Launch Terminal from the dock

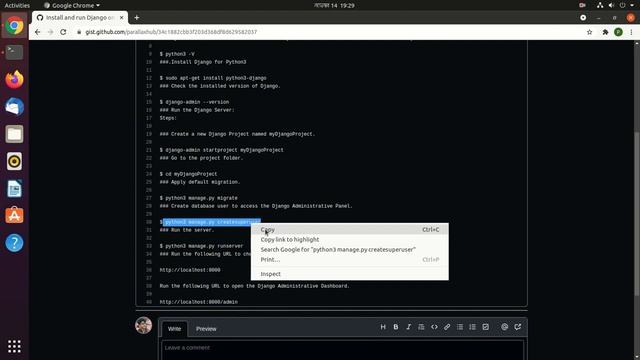[14, 52]
